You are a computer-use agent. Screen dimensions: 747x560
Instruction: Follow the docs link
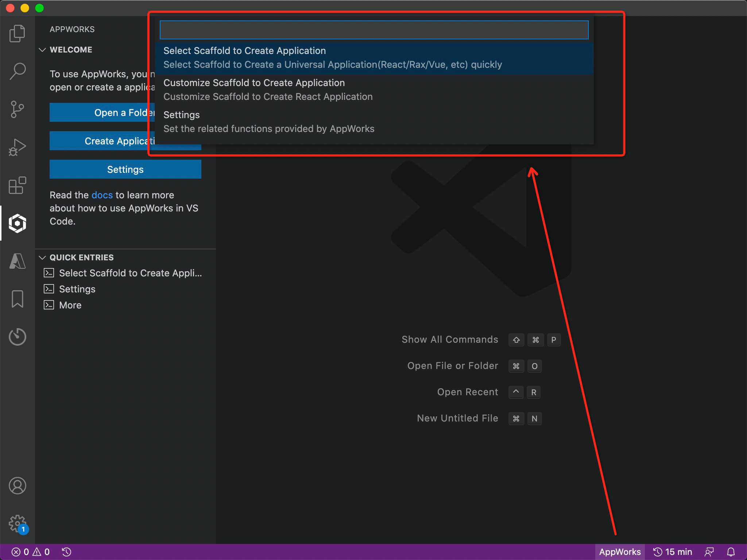(102, 195)
